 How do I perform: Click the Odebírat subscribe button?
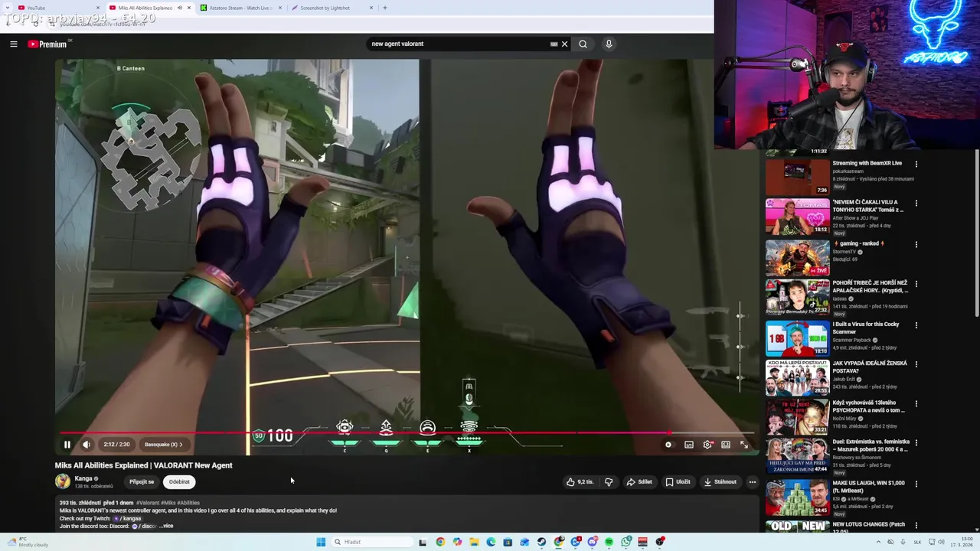tap(179, 482)
